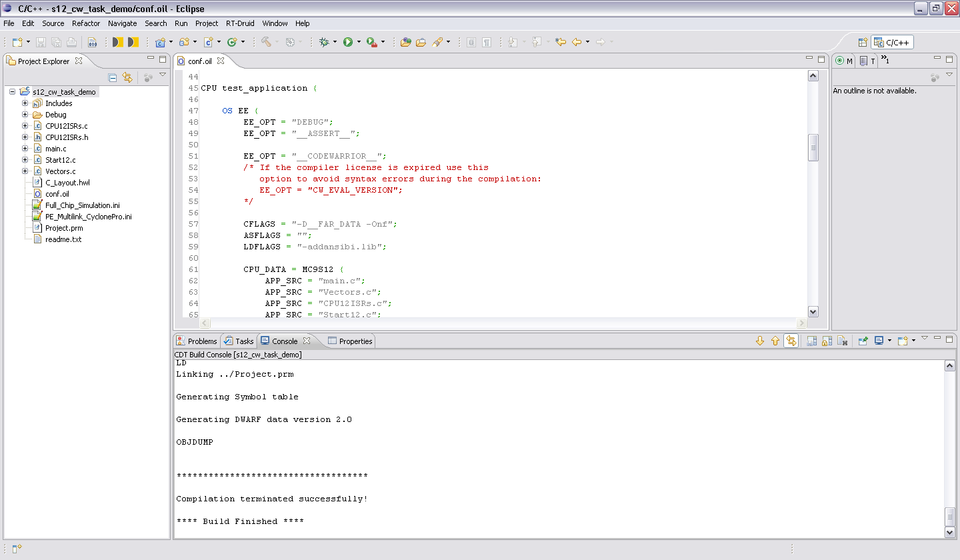The height and width of the screenshot is (560, 960).
Task: Click the editor horizontal scroll right arrow
Action: click(x=802, y=323)
